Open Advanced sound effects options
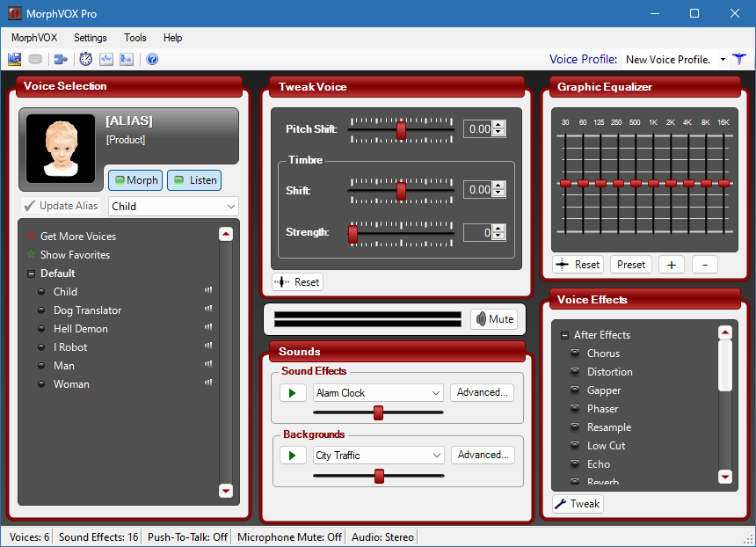Image resolution: width=756 pixels, height=547 pixels. tap(482, 392)
